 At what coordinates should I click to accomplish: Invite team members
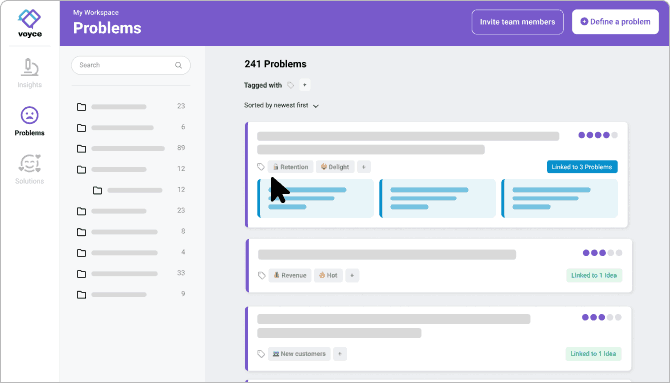(x=517, y=22)
